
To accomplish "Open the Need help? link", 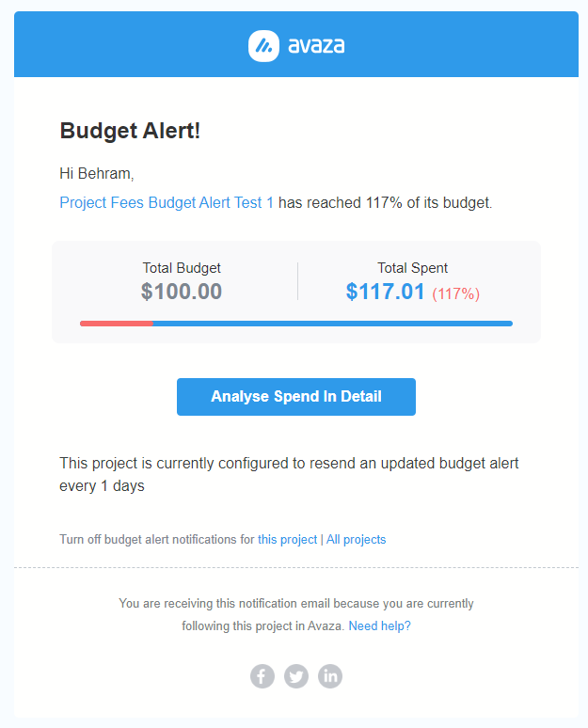I will point(379,625).
